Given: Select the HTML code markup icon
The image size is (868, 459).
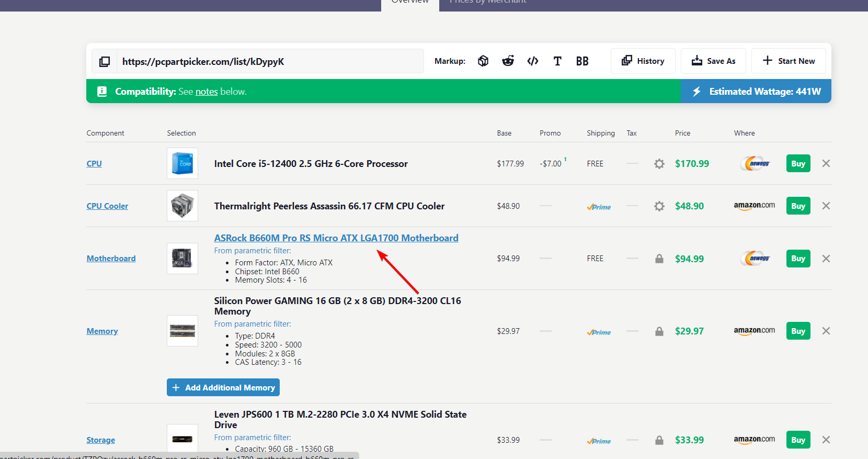Looking at the screenshot, I should pyautogui.click(x=533, y=61).
